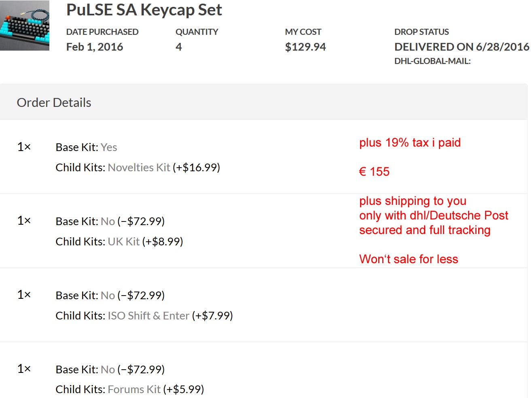Screen dimensions: 532x398
Task: Click the keycap set product thumbnail
Action: [x=25, y=26]
